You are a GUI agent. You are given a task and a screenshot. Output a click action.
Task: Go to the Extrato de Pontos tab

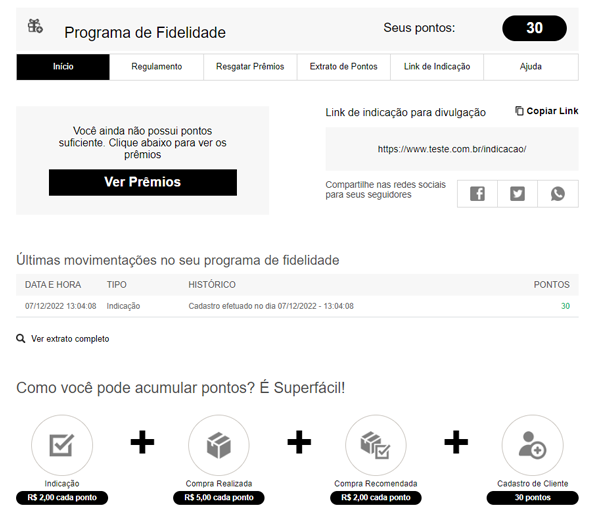(x=344, y=67)
